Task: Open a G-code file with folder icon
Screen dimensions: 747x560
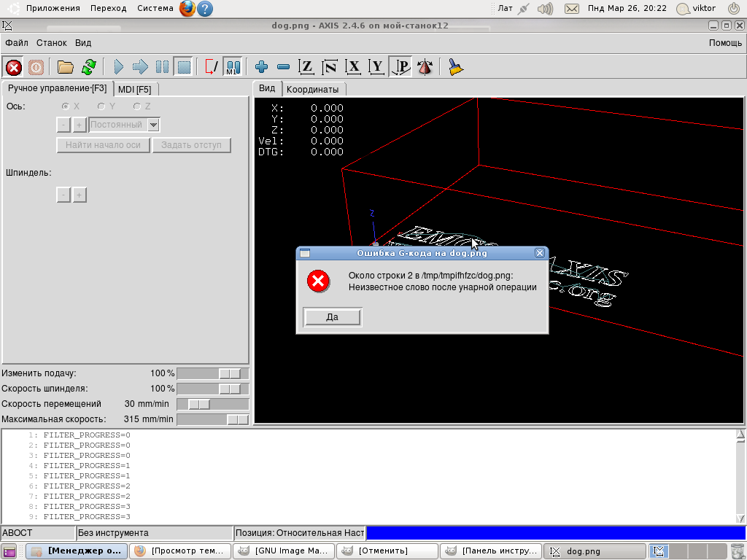Action: (65, 67)
